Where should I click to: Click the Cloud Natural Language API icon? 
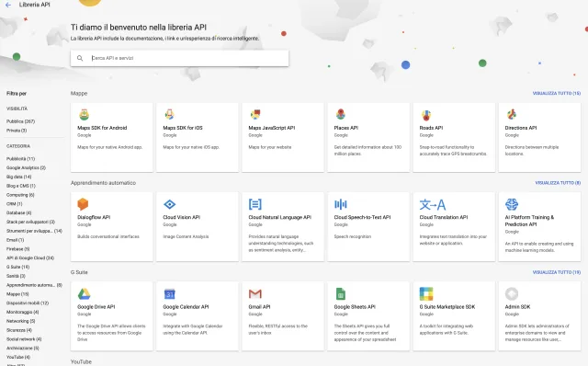(x=255, y=204)
